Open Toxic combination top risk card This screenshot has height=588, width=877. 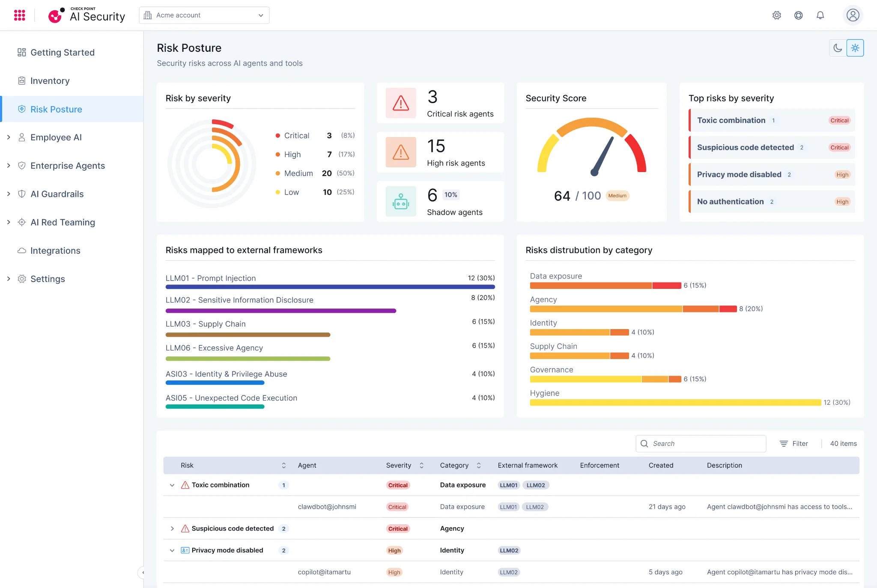point(772,121)
